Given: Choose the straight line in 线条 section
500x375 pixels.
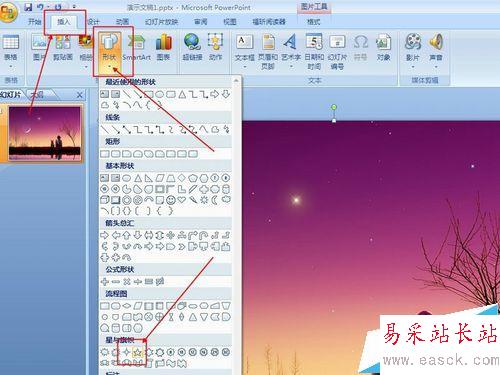Looking at the screenshot, I should 105,129.
